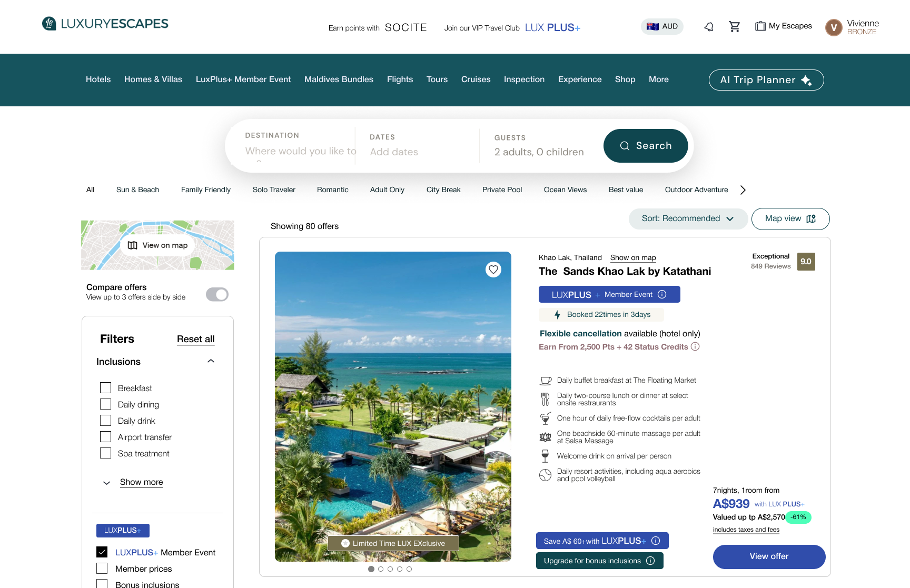Screen dimensions: 910x588
Task: Click info icon on Upgrade for bonus inclusions
Action: click(x=650, y=561)
